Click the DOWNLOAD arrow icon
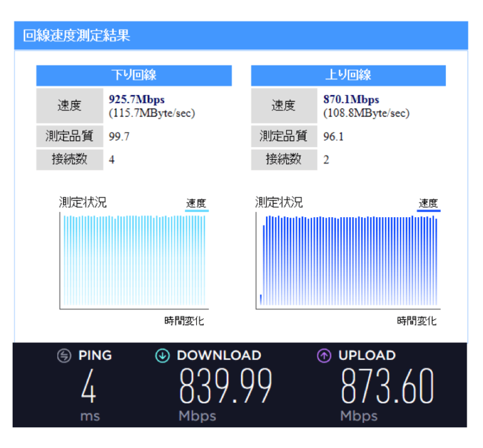483x448 pixels. coord(162,356)
